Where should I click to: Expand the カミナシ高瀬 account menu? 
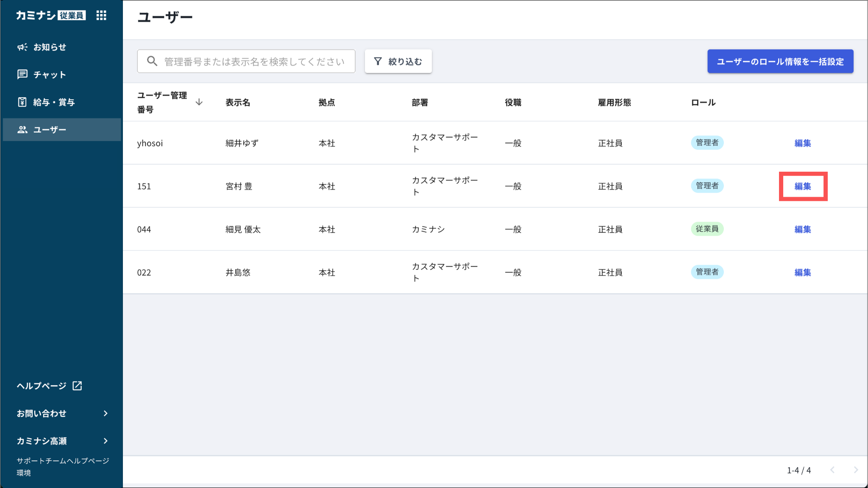(106, 441)
